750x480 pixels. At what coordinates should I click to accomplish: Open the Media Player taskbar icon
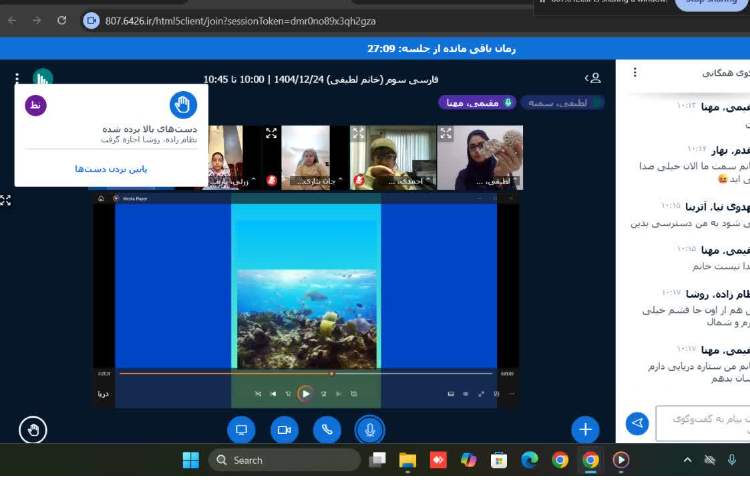point(621,460)
